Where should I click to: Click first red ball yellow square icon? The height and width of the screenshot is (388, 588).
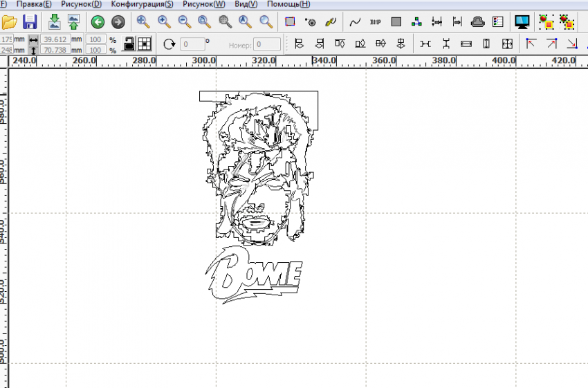click(x=546, y=22)
